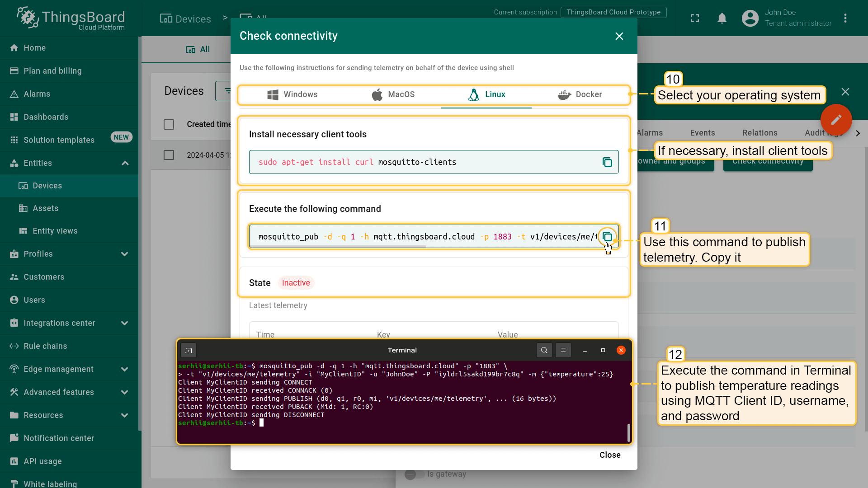Screen dimensions: 868x488
Task: Toggle the Is gateway switch
Action: click(415, 474)
